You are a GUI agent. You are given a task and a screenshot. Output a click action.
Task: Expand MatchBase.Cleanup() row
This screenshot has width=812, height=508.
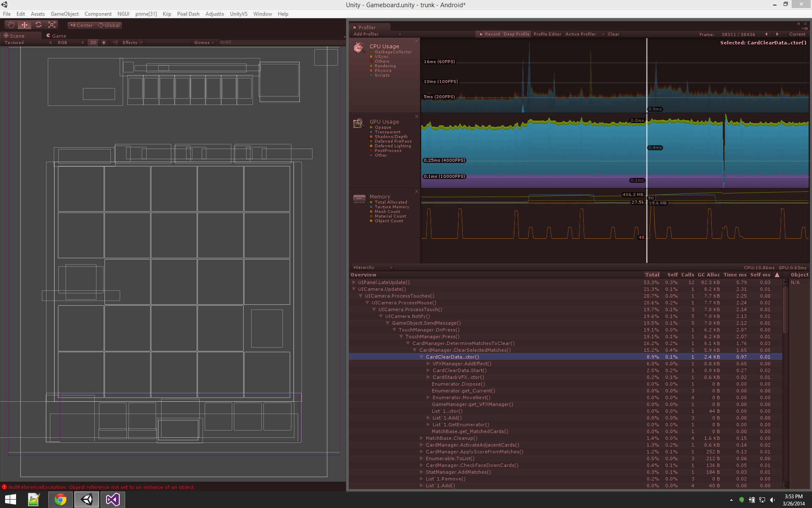[422, 438]
